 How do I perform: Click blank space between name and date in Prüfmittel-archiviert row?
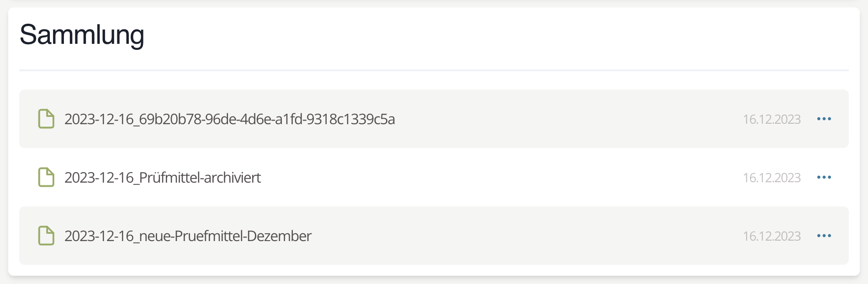503,177
